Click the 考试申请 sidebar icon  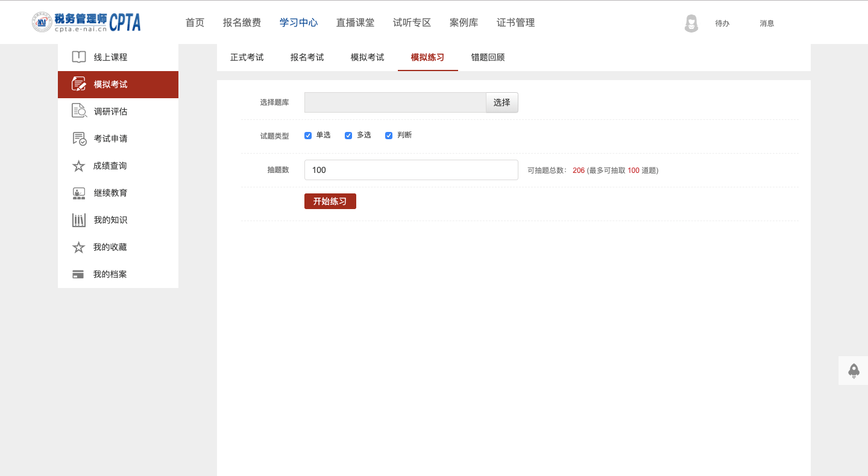click(79, 139)
